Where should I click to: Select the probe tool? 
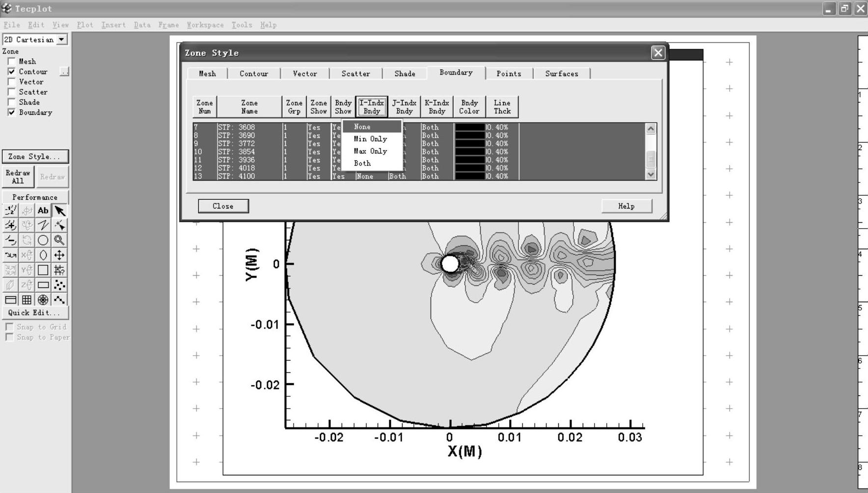59,270
